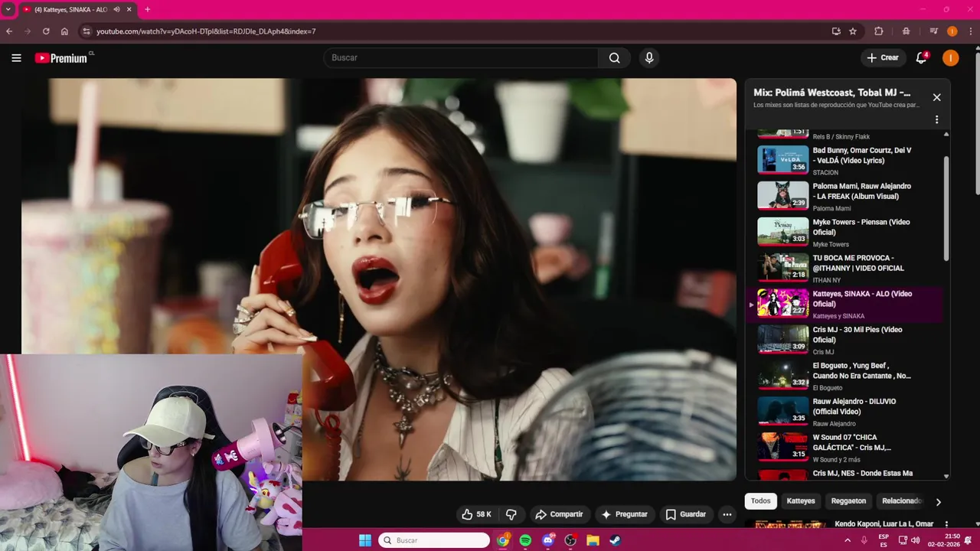Open YouTube account avatar menu
The image size is (980, 551).
950,57
